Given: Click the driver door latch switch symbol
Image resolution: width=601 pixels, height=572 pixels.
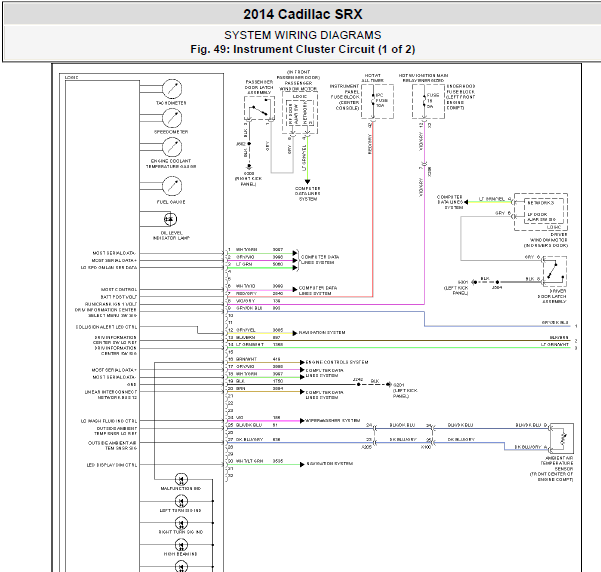Looking at the screenshot, I should 555,271.
